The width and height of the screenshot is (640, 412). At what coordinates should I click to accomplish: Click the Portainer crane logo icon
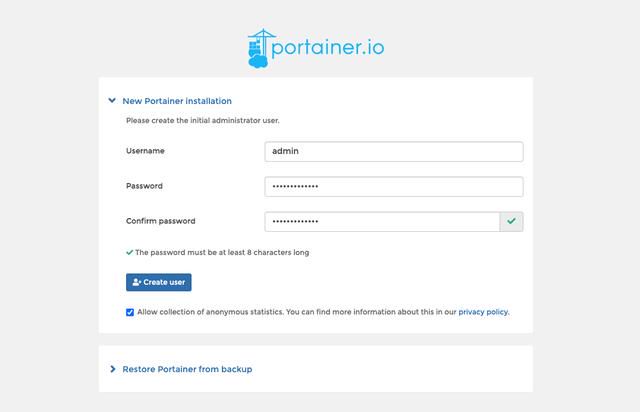point(259,48)
